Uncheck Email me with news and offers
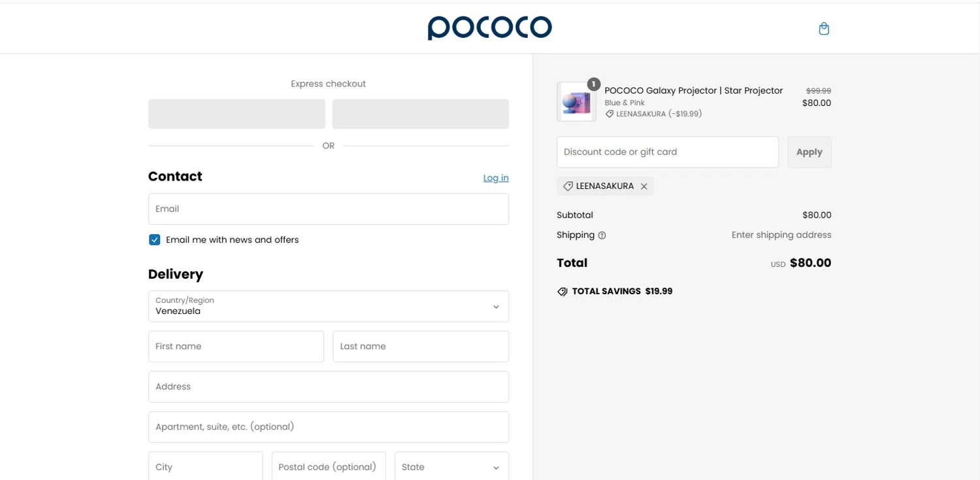This screenshot has height=480, width=980. [154, 240]
